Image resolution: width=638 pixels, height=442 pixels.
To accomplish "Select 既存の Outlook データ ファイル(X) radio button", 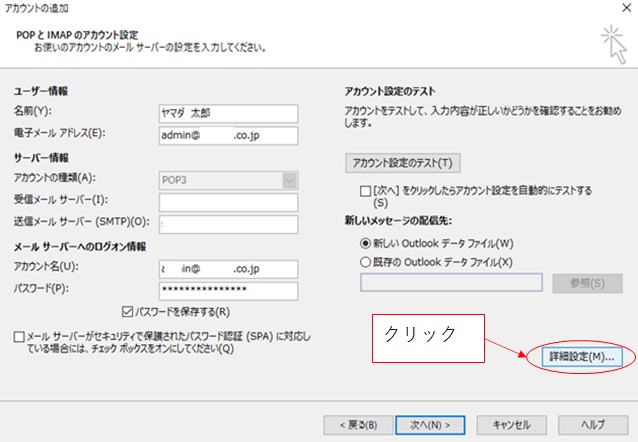I will (365, 262).
